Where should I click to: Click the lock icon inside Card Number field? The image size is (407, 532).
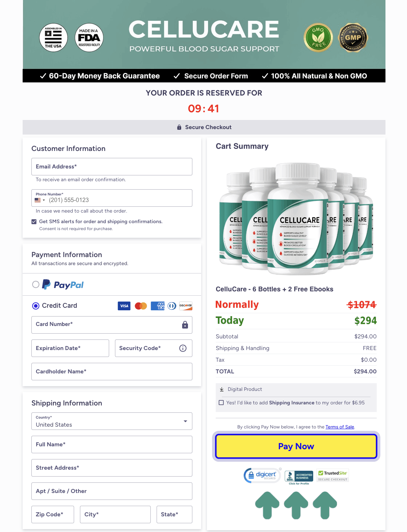point(185,325)
